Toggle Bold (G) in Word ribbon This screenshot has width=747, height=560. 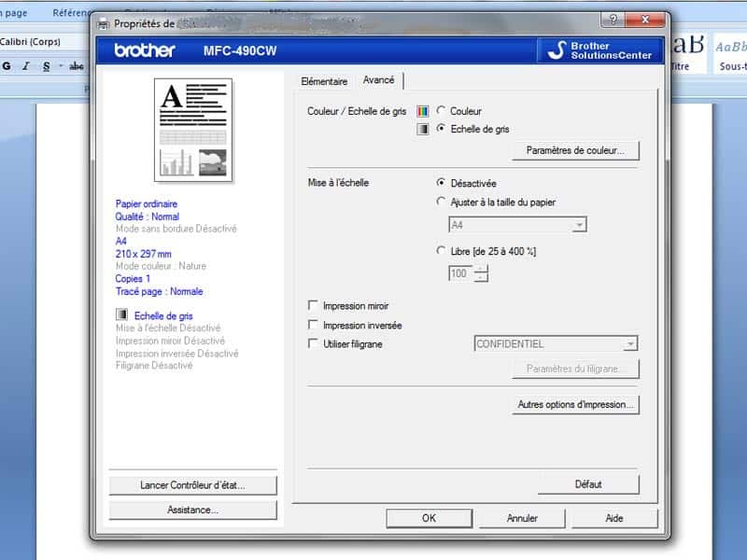coord(7,66)
